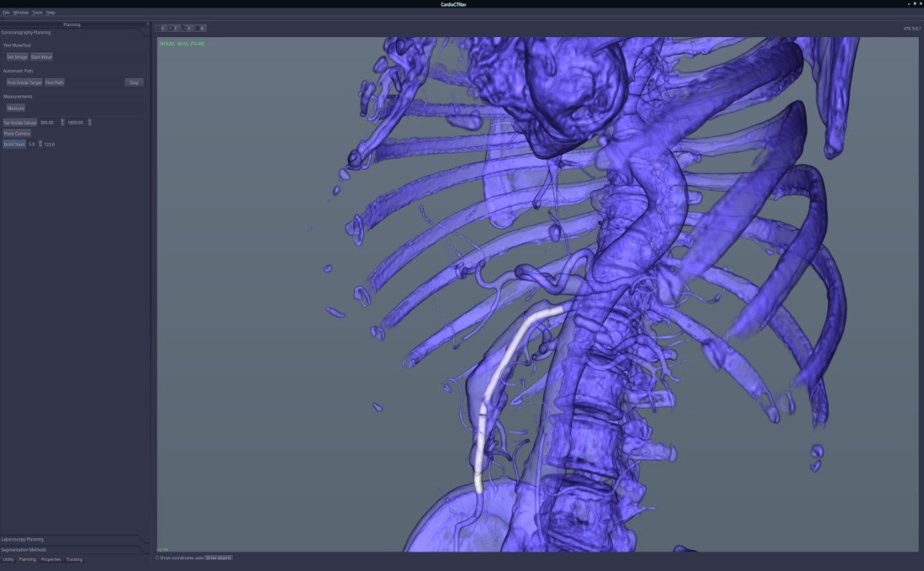
Task: Adjust the 300.00 inside value stepper
Action: [x=62, y=122]
